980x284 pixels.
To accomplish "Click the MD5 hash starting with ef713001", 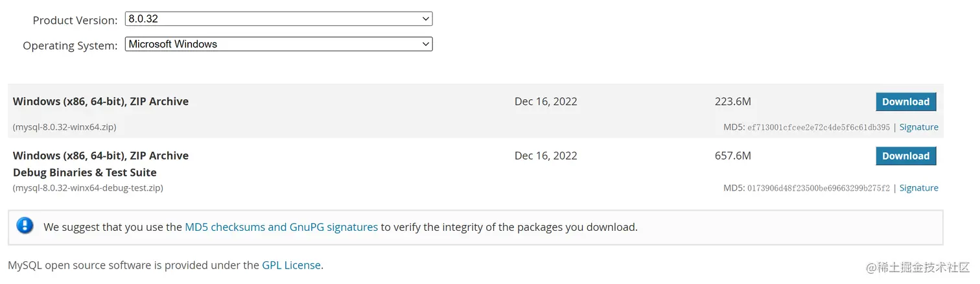I will coord(819,127).
